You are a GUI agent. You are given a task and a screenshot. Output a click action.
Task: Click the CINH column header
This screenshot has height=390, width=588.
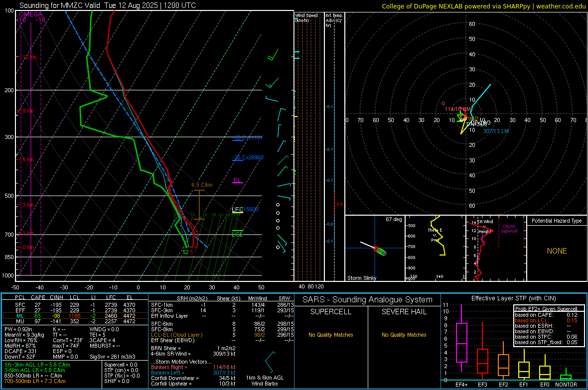[x=57, y=297]
